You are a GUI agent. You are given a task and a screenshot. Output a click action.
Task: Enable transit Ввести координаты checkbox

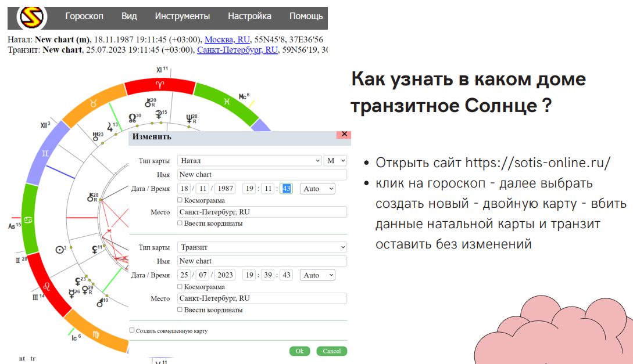tap(180, 309)
